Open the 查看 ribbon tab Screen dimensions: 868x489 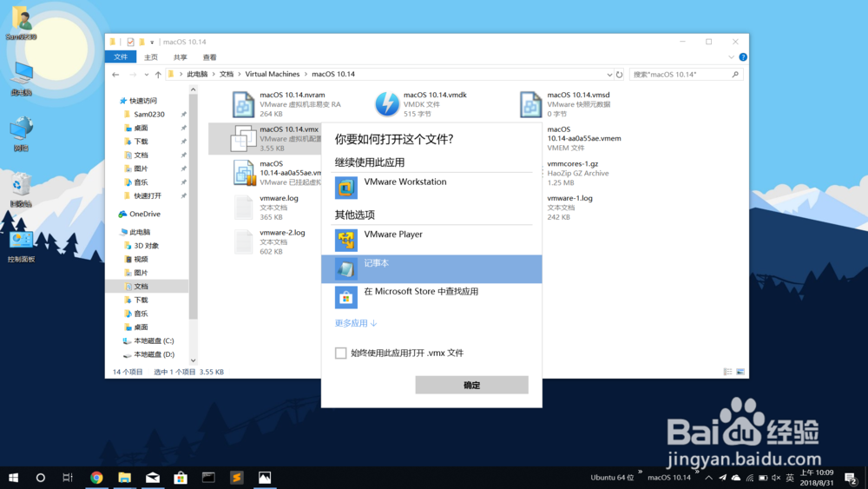(x=209, y=57)
